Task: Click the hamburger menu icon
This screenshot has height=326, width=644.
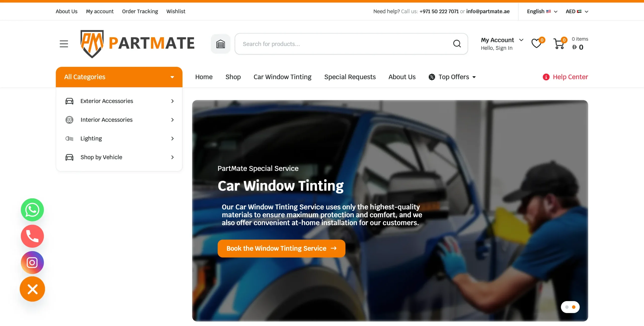Action: pos(64,44)
